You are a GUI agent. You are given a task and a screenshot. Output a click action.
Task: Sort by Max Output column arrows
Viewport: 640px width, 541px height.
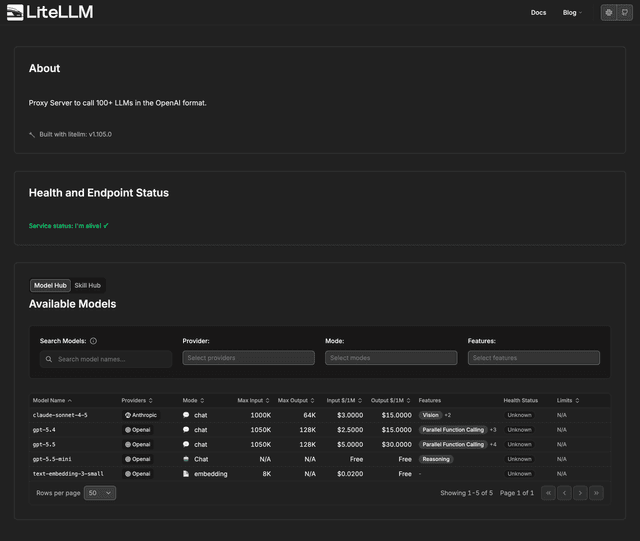pyautogui.click(x=312, y=401)
